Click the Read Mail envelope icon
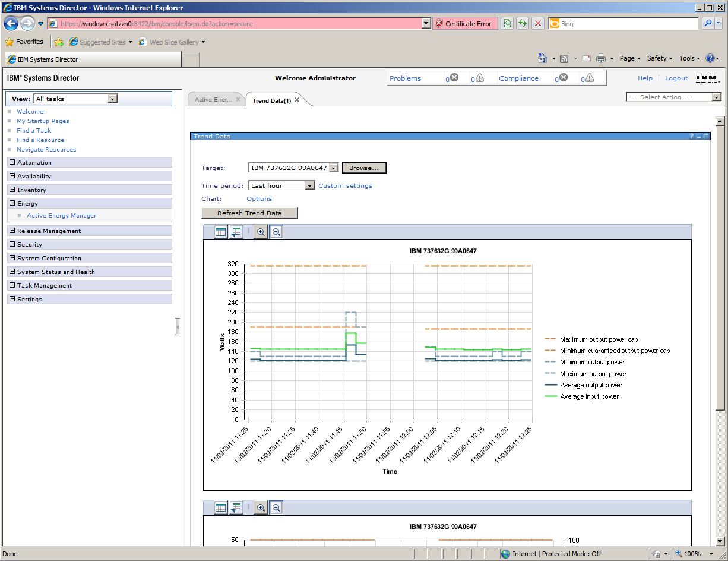The width and height of the screenshot is (728, 561). (587, 58)
